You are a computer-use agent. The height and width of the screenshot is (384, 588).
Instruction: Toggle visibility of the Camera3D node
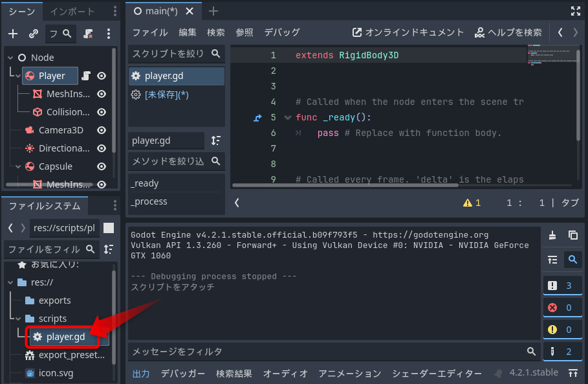pyautogui.click(x=101, y=130)
